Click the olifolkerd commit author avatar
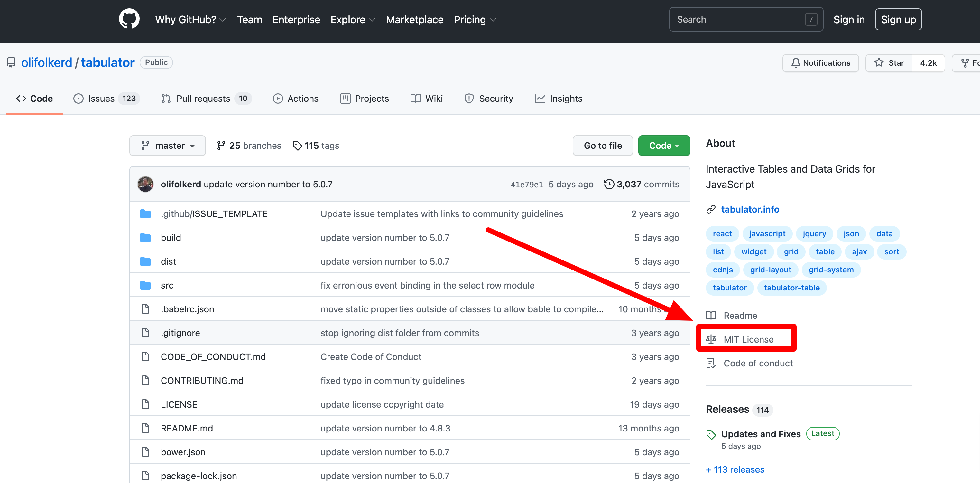 145,184
